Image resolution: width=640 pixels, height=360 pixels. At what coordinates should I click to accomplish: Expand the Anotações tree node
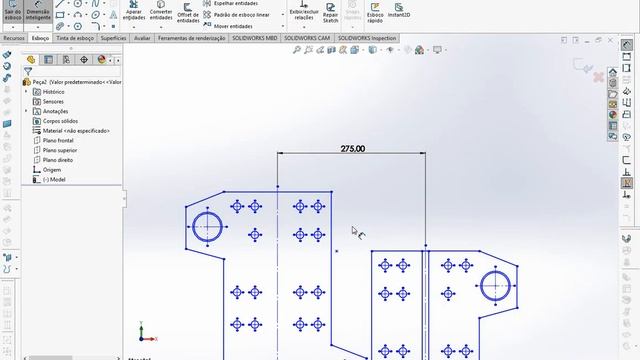point(27,111)
